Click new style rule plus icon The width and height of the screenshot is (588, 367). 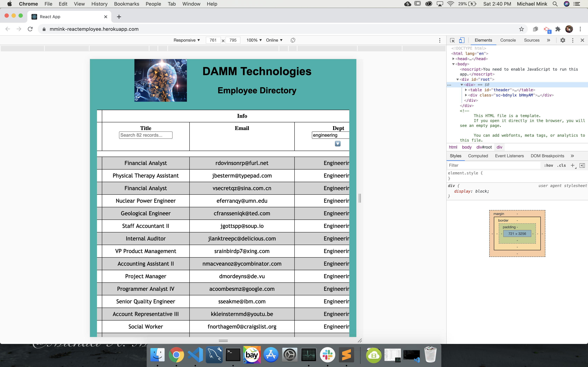coord(573,165)
